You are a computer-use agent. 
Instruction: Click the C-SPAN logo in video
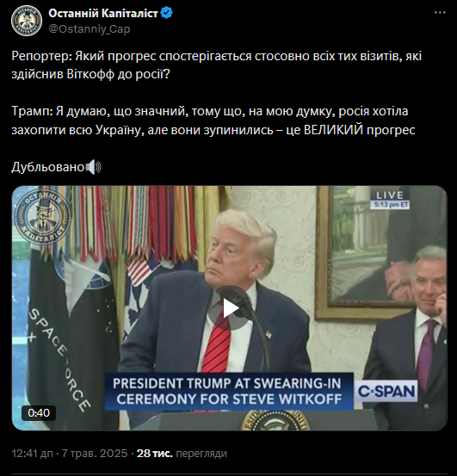tap(386, 392)
